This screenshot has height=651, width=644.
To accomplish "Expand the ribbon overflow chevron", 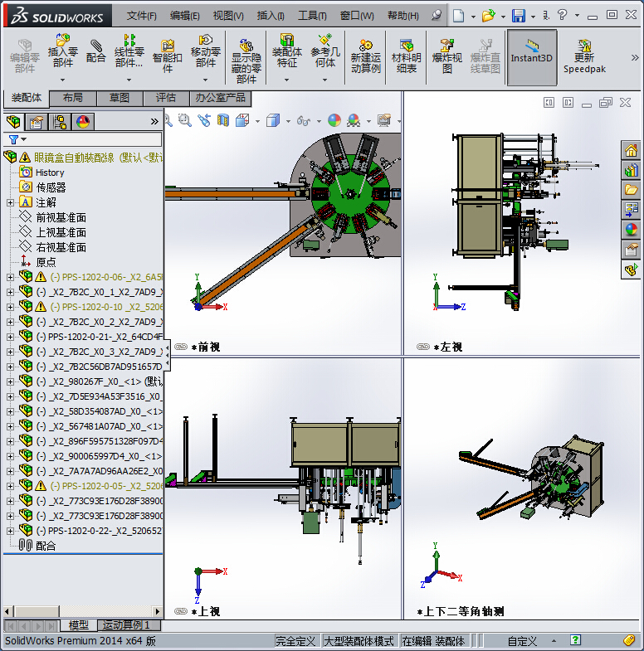I will (x=635, y=58).
